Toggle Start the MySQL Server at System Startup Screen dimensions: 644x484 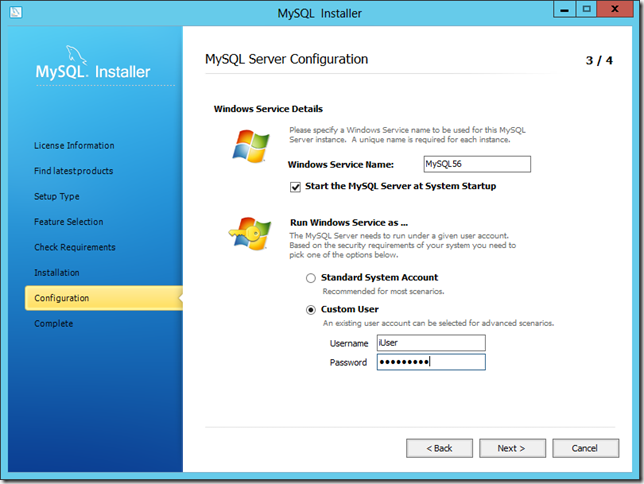click(295, 187)
